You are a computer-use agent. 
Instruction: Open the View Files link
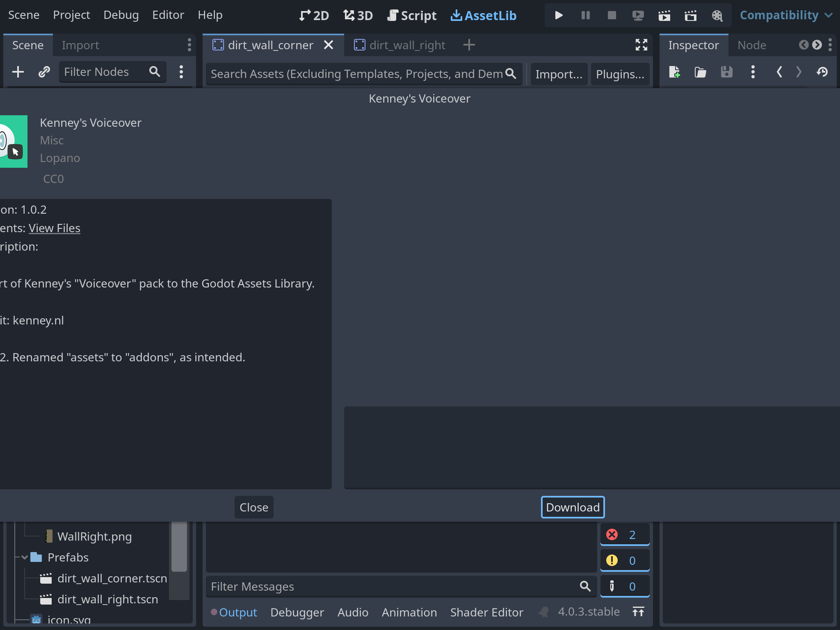54,228
